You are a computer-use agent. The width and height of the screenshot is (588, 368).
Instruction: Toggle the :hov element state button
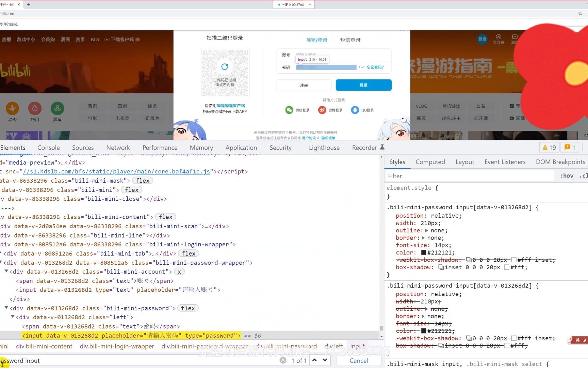[567, 176]
